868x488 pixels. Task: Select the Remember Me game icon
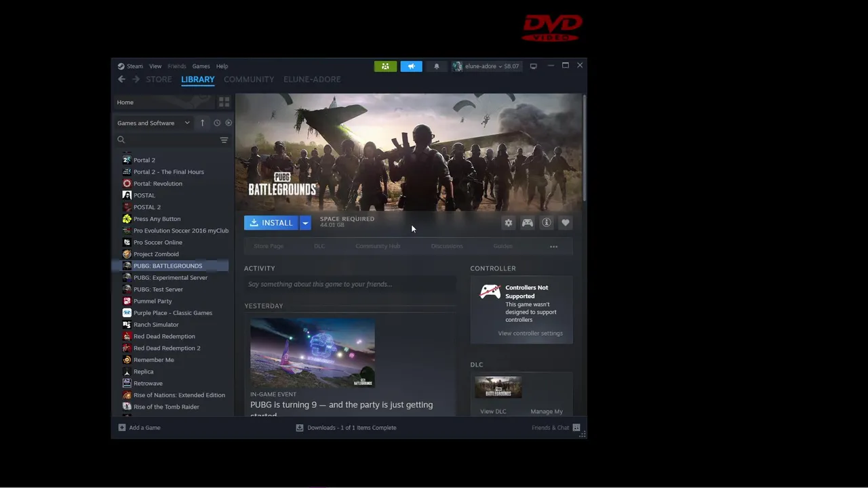[x=127, y=360]
